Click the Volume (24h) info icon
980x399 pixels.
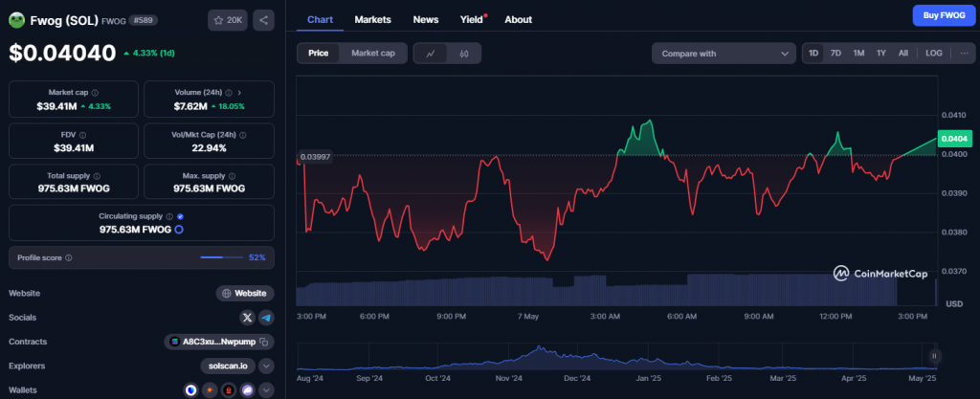pos(229,93)
